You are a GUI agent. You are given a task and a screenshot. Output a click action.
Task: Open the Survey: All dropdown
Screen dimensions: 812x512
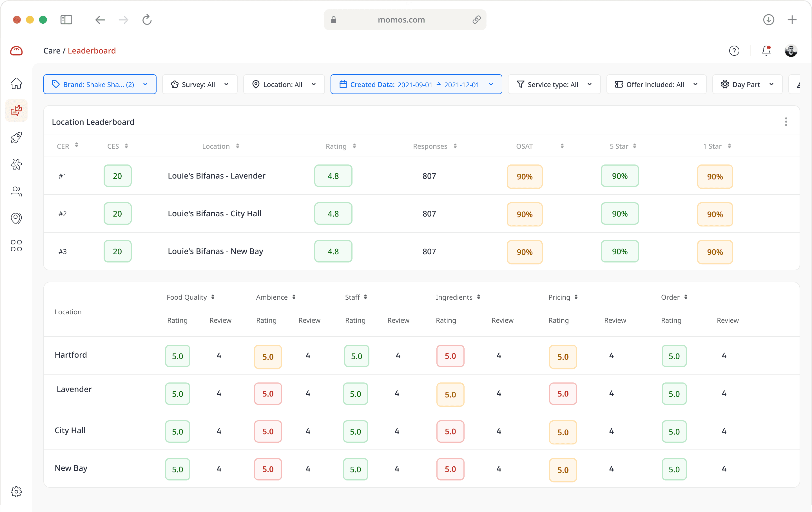200,84
